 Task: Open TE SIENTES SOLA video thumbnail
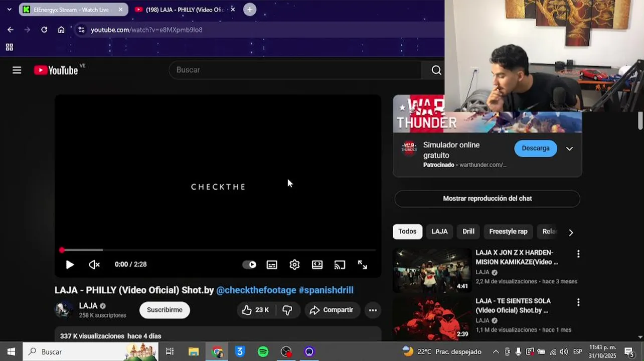(432, 319)
